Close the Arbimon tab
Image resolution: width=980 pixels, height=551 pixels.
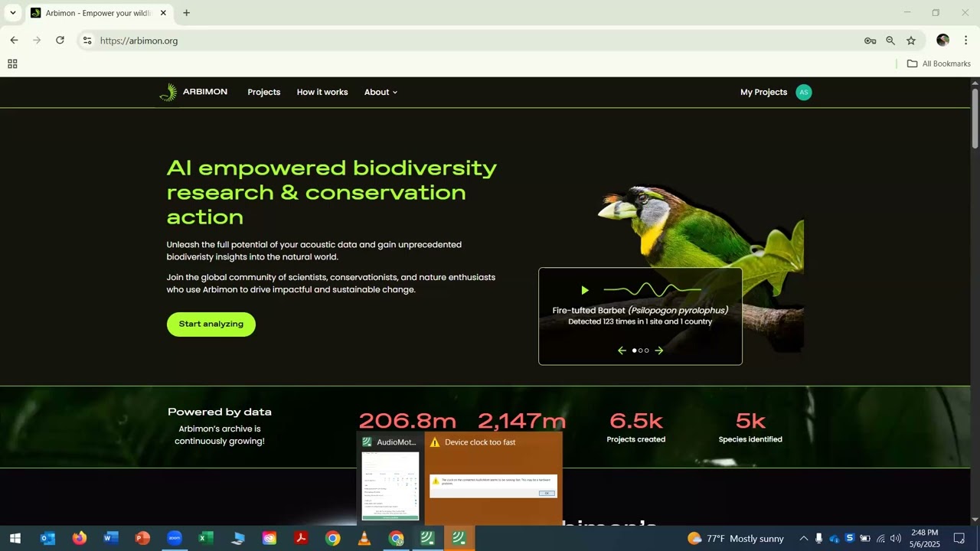(163, 13)
